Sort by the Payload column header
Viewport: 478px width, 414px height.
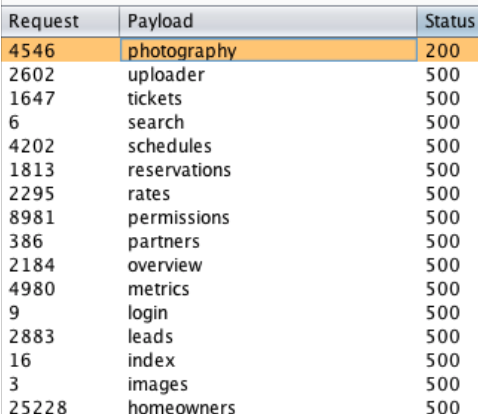coord(268,21)
